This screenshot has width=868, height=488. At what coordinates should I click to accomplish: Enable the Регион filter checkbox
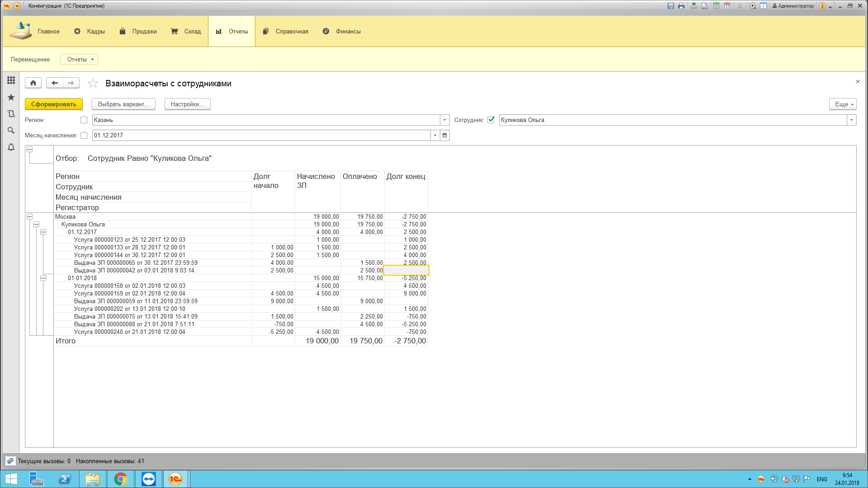(84, 120)
